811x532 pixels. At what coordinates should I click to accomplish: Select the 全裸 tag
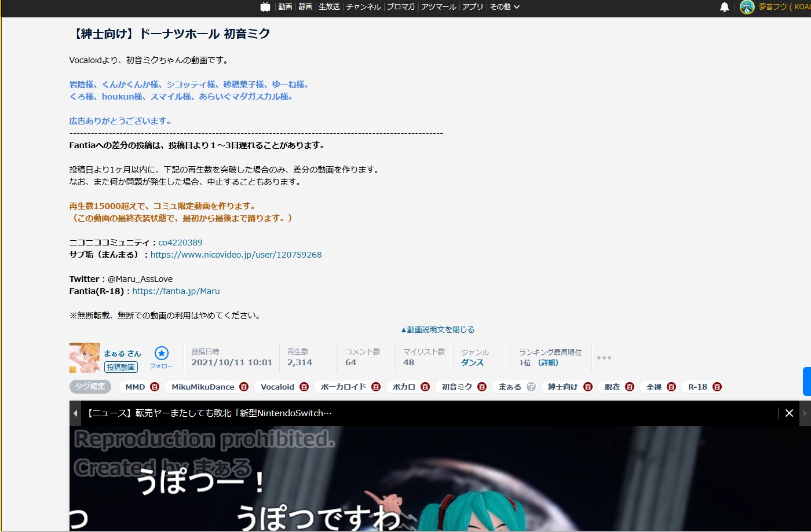[654, 387]
